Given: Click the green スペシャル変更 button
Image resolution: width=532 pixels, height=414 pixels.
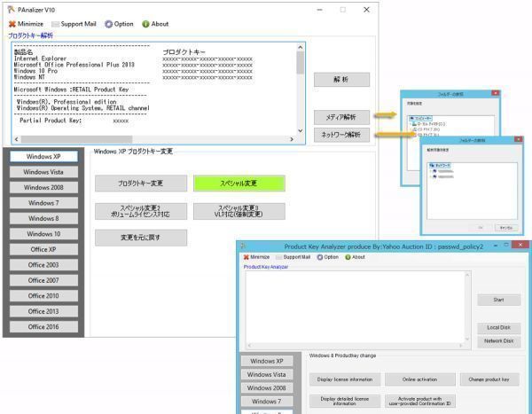Looking at the screenshot, I should click(239, 184).
